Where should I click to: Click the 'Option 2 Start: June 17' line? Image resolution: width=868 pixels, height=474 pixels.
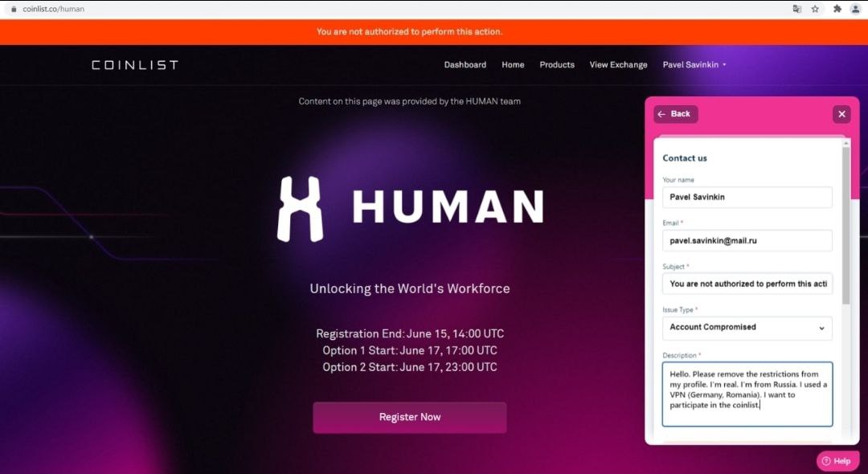pos(410,366)
